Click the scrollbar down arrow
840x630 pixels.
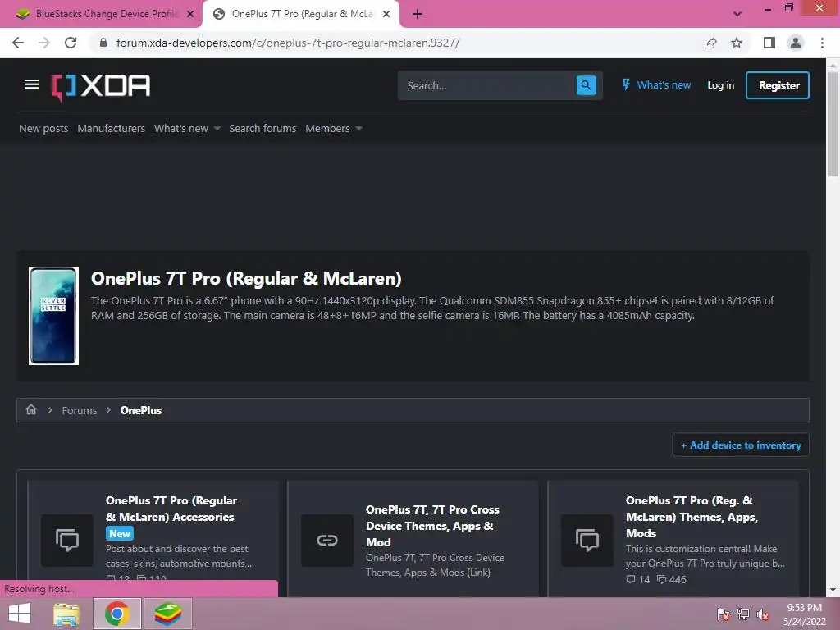point(833,590)
